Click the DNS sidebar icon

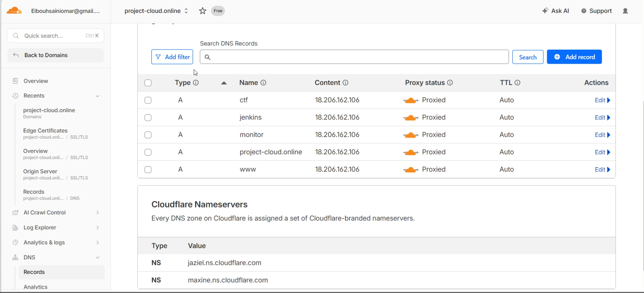point(15,257)
